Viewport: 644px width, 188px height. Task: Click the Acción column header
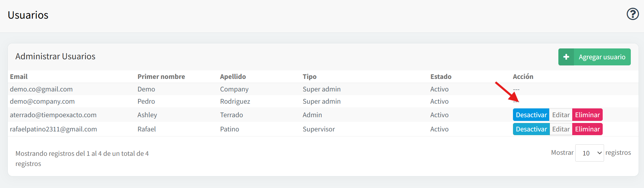[523, 77]
